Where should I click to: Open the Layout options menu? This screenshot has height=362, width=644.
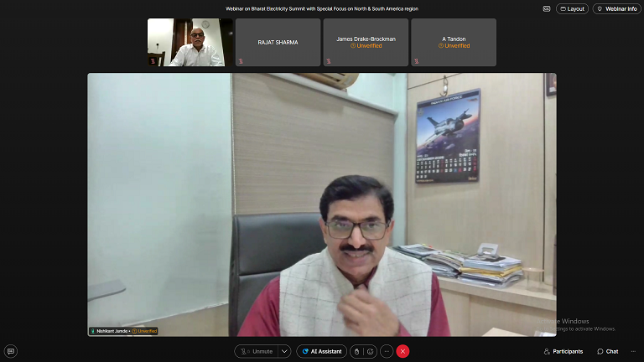pyautogui.click(x=572, y=8)
